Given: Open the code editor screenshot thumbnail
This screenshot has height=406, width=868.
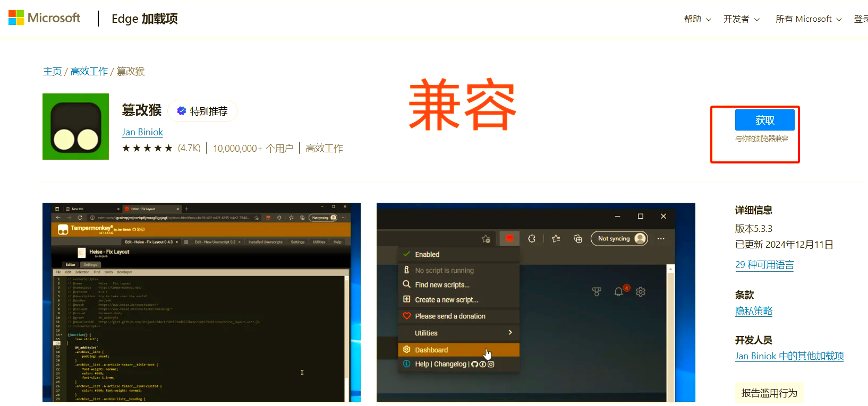Looking at the screenshot, I should coord(201,302).
